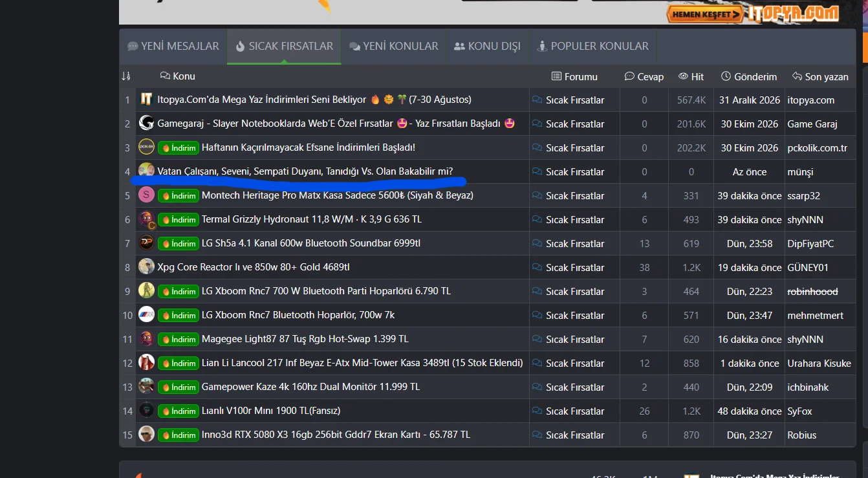868x478 pixels.
Task: Click the sort order icon in table header
Action: [x=126, y=76]
